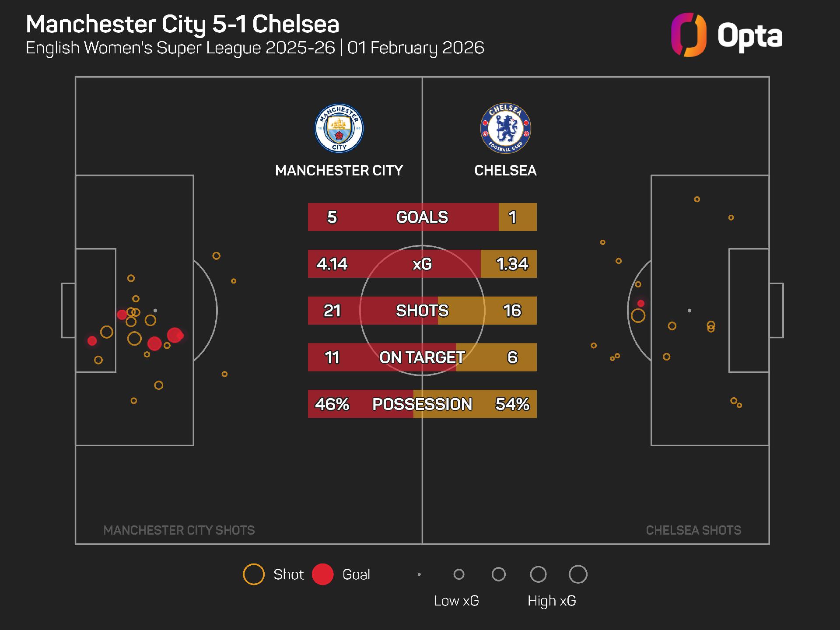Click the Chelsea club crest
840x630 pixels.
[x=505, y=129]
